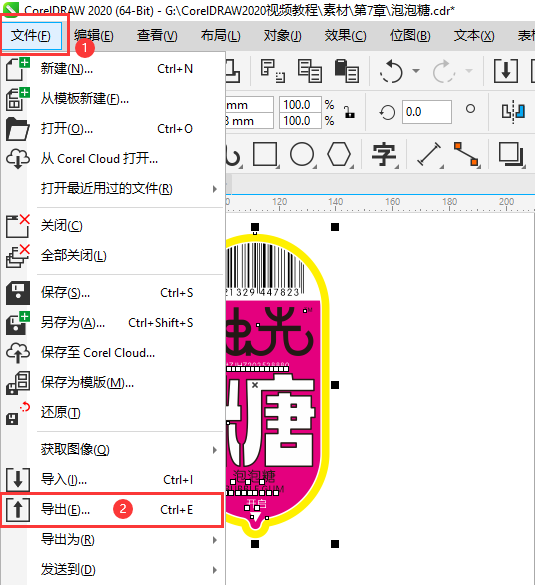The image size is (535, 585).
Task: Select the Connector tool icon
Action: pyautogui.click(x=466, y=154)
